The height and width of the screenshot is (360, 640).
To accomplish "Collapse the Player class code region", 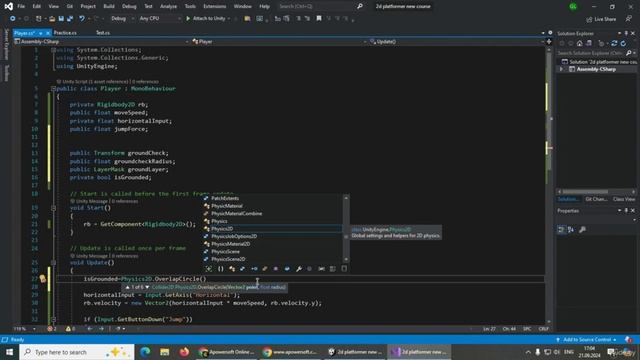I will point(53,89).
